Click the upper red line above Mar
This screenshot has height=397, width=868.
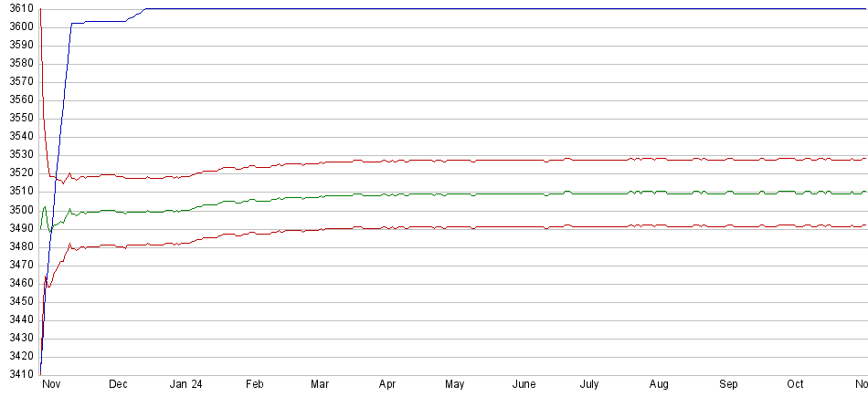click(x=320, y=162)
